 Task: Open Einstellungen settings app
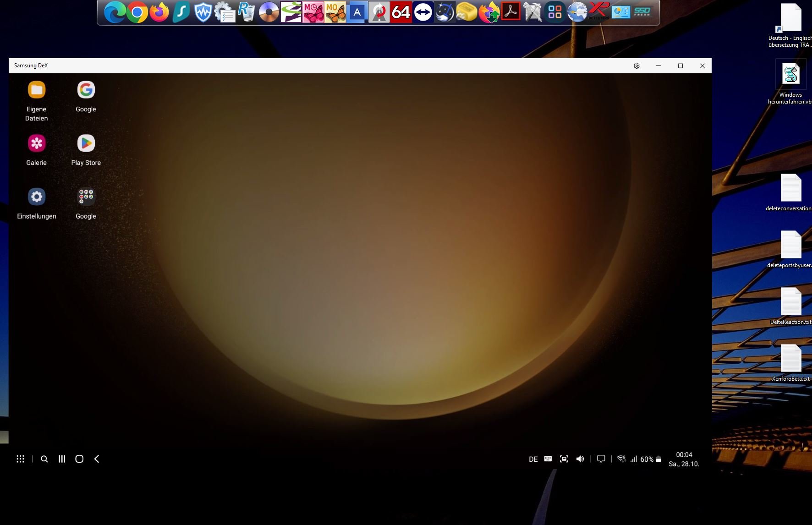coord(37,197)
